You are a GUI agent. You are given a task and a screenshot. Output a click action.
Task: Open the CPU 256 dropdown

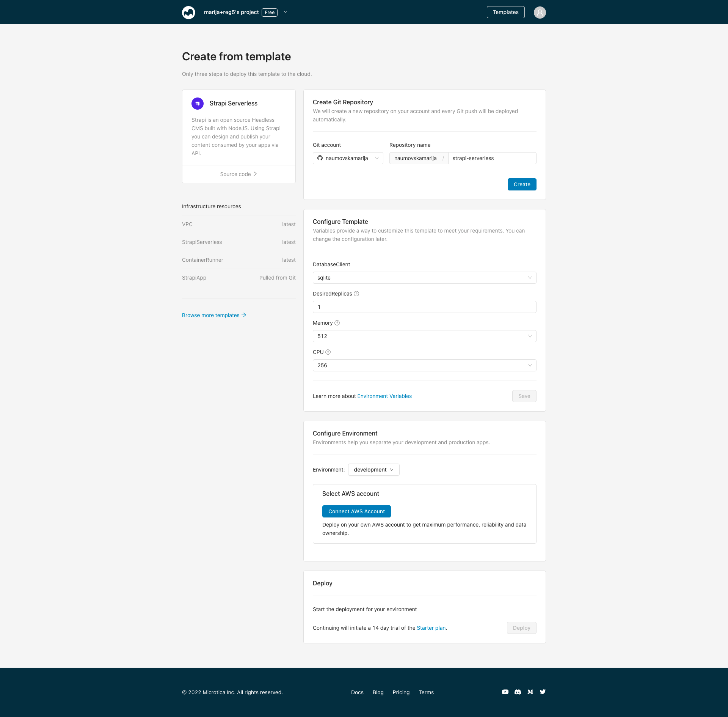pos(425,365)
